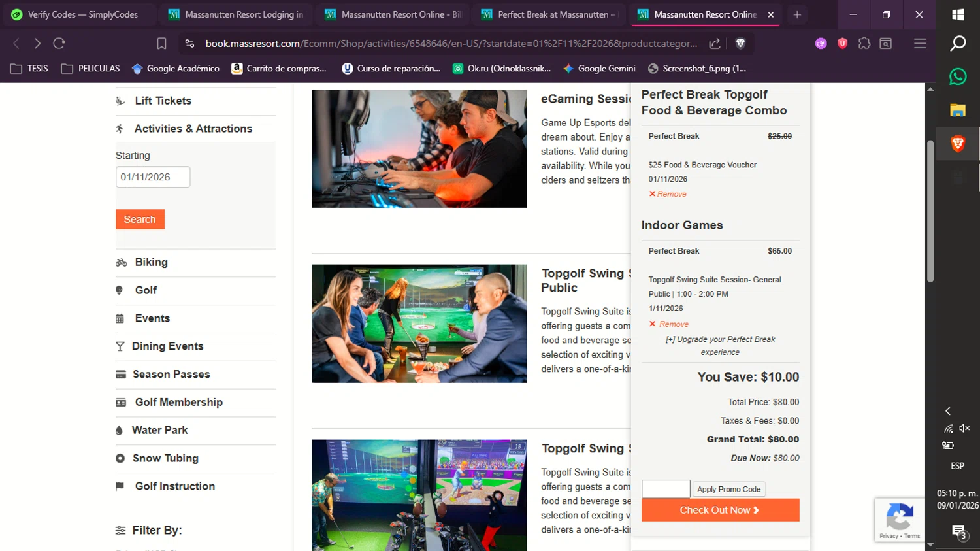
Task: Open a new browser tab
Action: [x=797, y=14]
